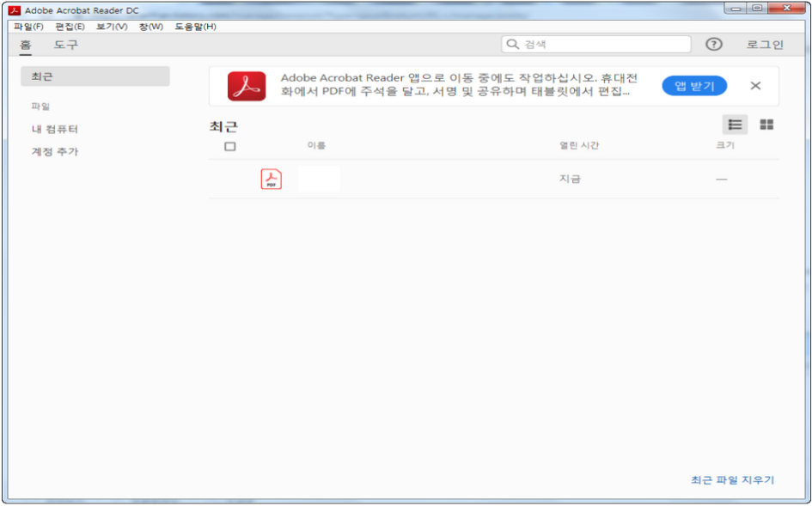This screenshot has width=812, height=506.
Task: Sort by the 열린 시간 column header
Action: coord(579,145)
